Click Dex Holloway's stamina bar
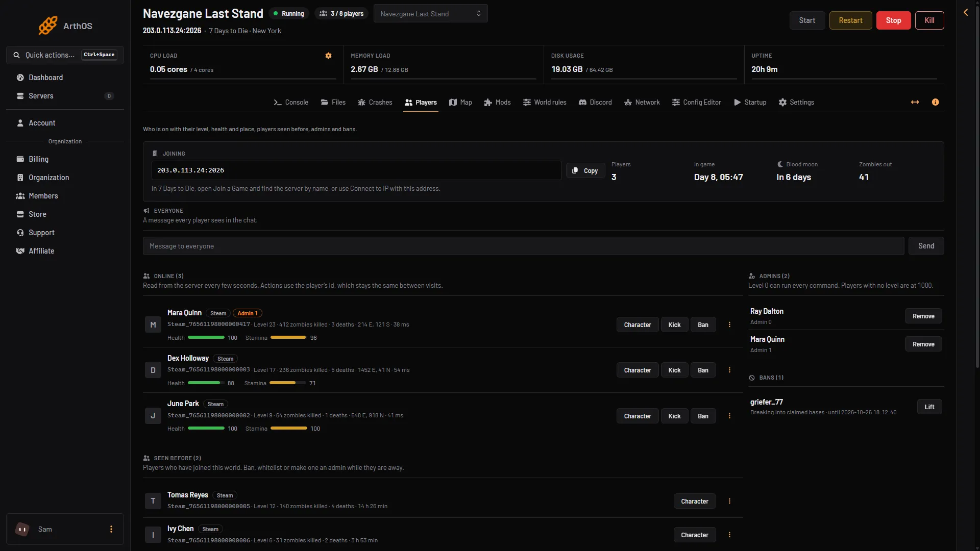Image resolution: width=980 pixels, height=551 pixels. 288,383
